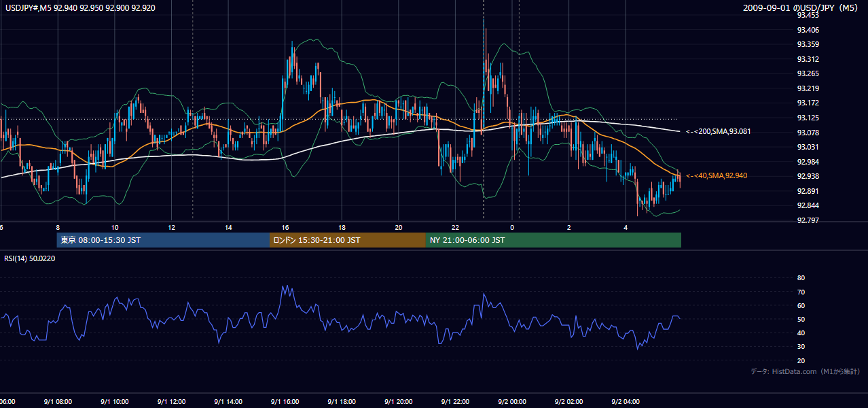
Task: Click price scale value 92.938
Action: point(808,176)
